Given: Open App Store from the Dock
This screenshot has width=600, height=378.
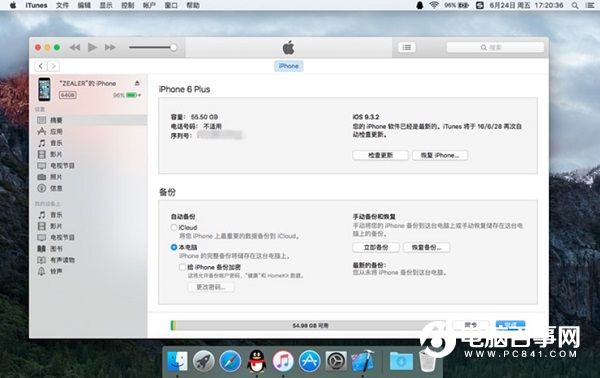Looking at the screenshot, I should coord(309,361).
